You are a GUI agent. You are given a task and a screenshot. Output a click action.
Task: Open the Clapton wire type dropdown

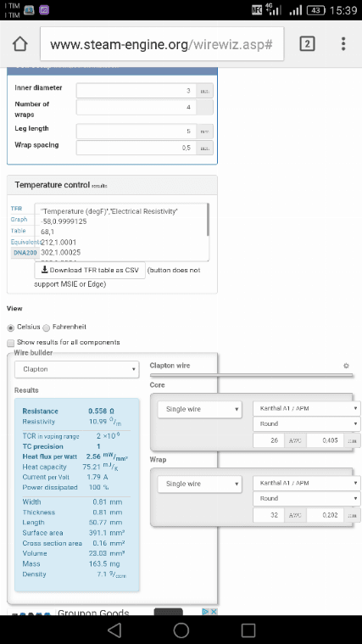click(x=77, y=369)
